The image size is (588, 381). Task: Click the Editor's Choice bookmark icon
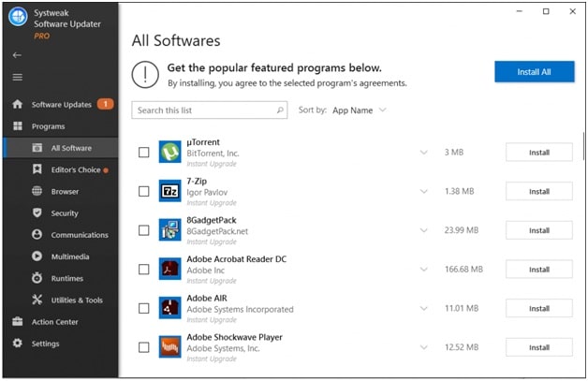click(37, 169)
